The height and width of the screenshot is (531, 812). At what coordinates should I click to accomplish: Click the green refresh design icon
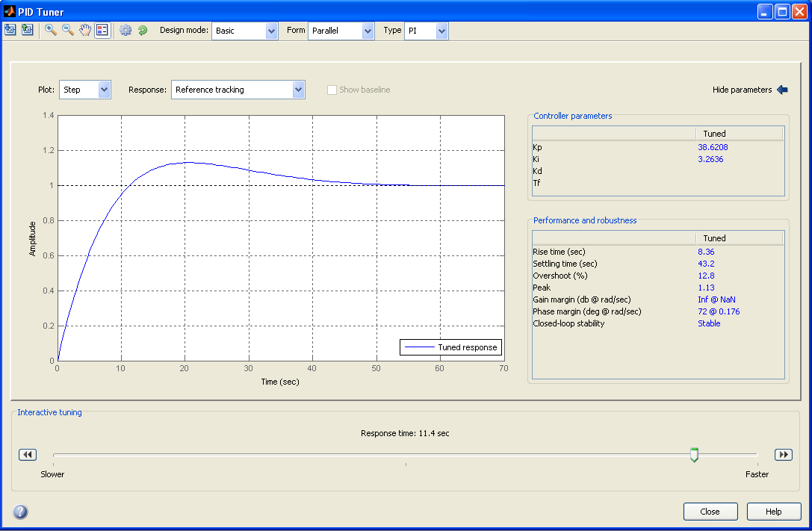click(x=143, y=31)
